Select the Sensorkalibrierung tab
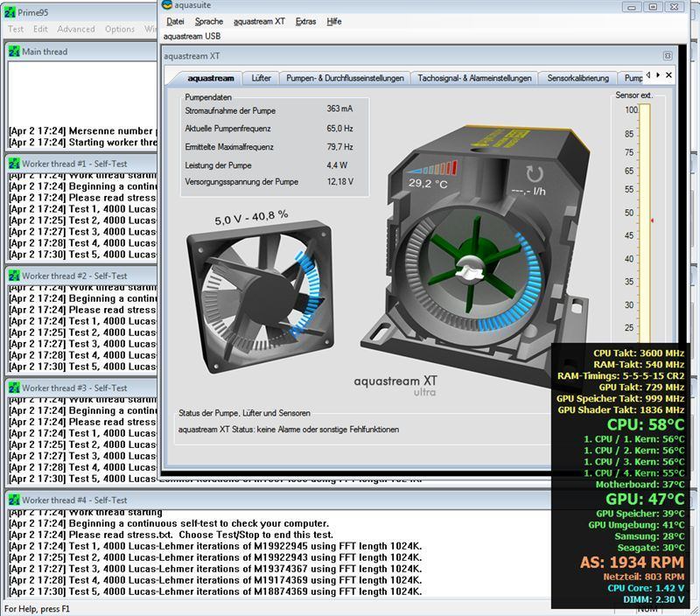The image size is (700, 616). coord(577,78)
